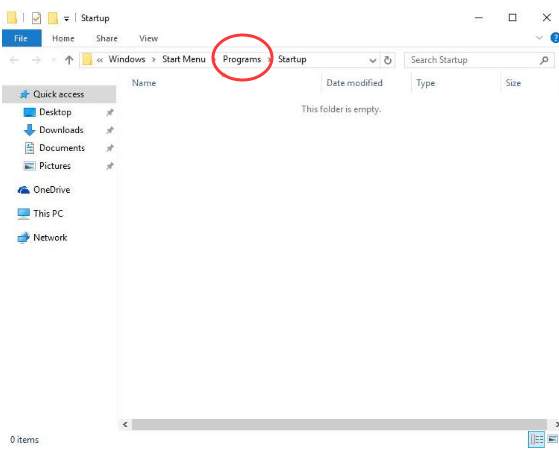Open Pictures in the navigation pane
The width and height of the screenshot is (559, 451).
pyautogui.click(x=55, y=166)
